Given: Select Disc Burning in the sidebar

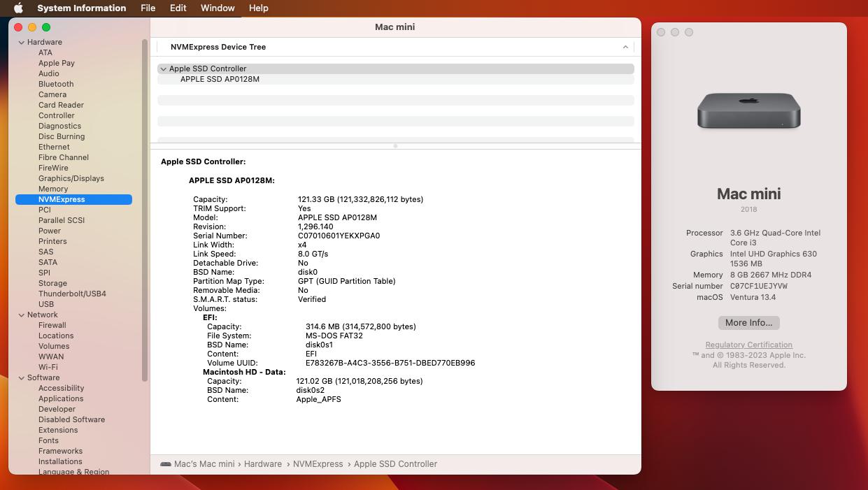Looking at the screenshot, I should tap(62, 136).
